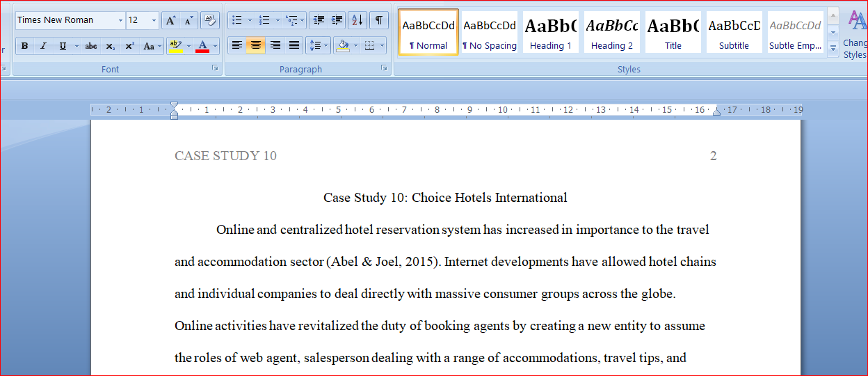Open the Times New Roman font name dropdown
This screenshot has height=376, width=868.
tap(120, 20)
